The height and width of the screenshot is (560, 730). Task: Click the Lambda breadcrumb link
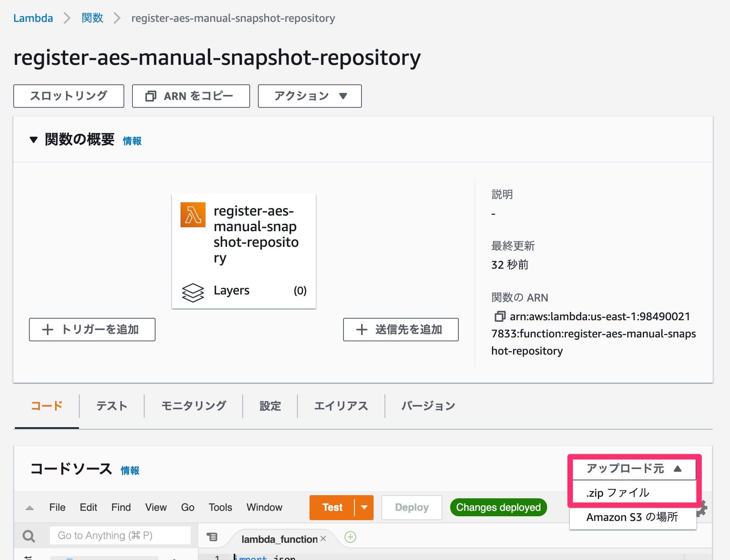tap(33, 18)
